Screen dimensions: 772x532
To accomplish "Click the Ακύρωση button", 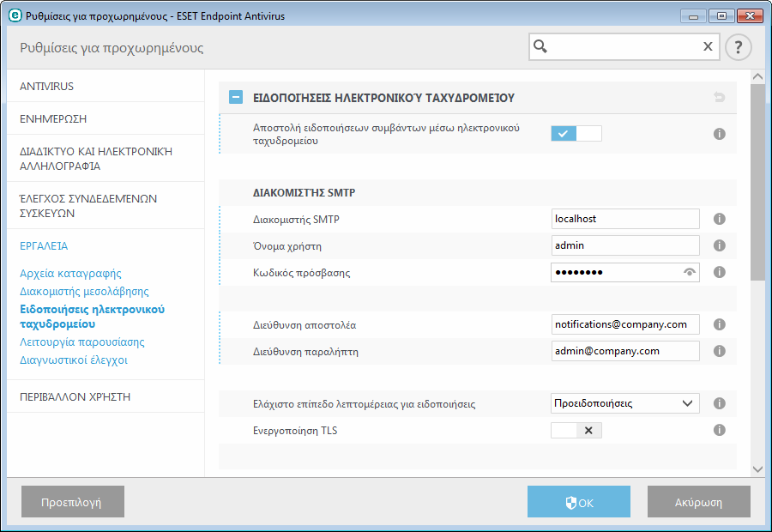I will point(698,501).
